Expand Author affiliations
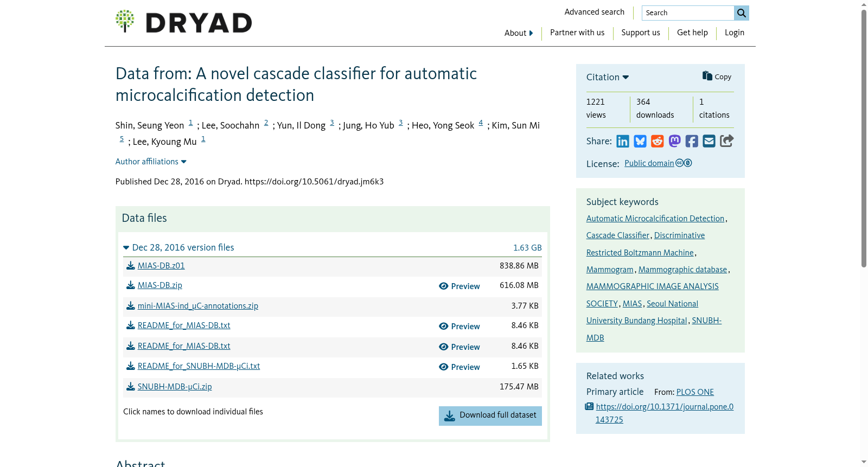This screenshot has height=467, width=868. tap(151, 162)
